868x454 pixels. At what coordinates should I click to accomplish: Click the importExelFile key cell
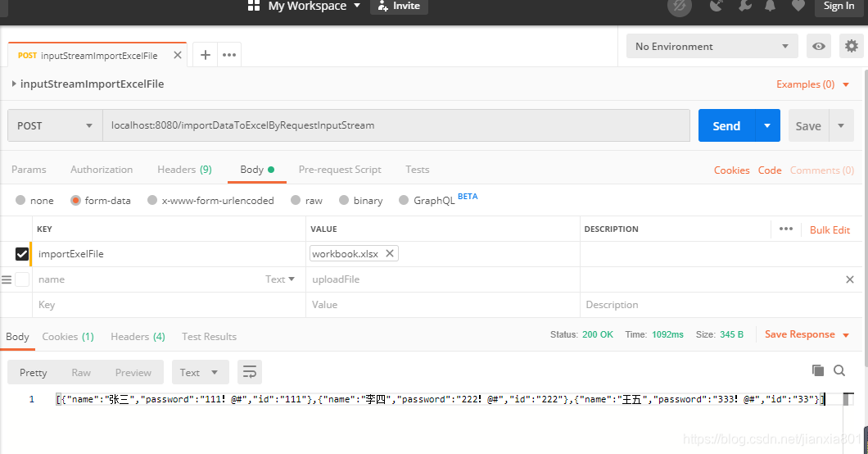[169, 254]
